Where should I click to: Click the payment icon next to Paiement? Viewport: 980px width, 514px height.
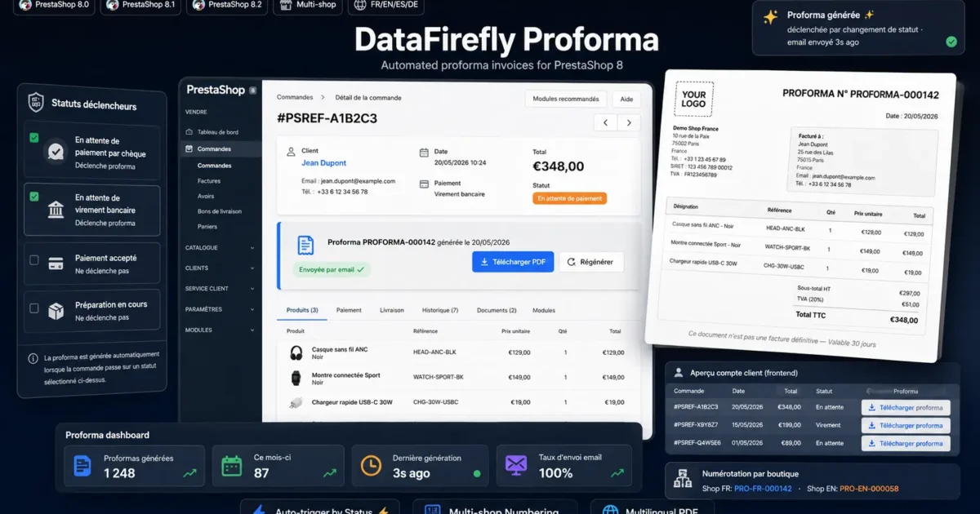pos(423,184)
